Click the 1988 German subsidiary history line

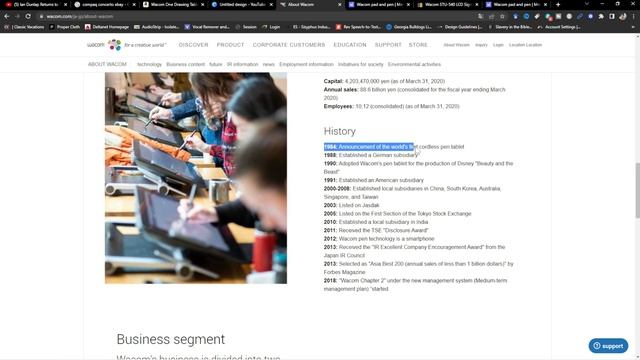[x=371, y=155]
